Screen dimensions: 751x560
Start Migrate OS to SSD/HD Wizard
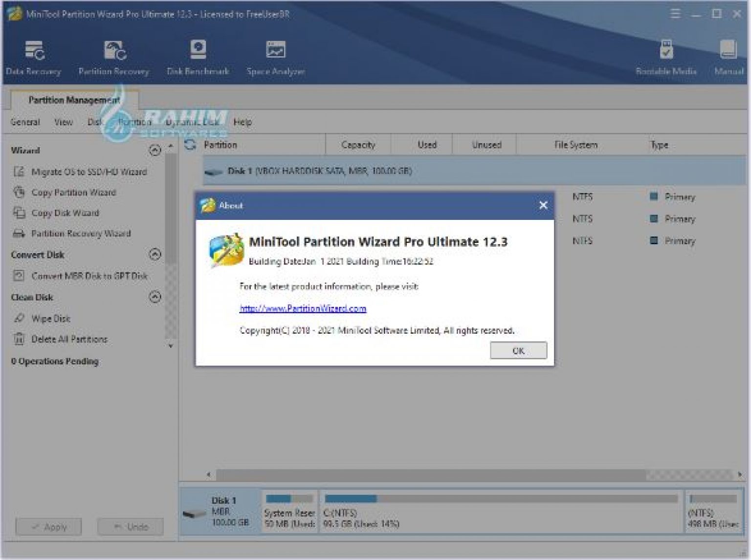point(80,172)
